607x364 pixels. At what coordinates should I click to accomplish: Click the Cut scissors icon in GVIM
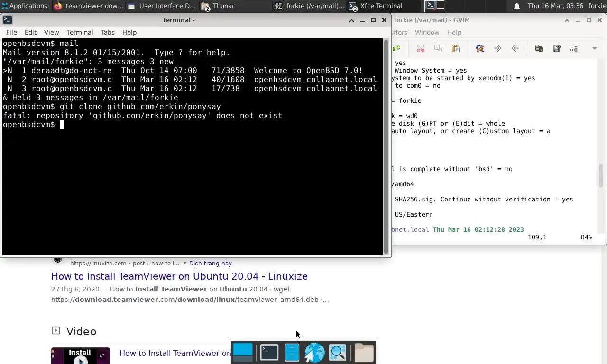(x=420, y=48)
